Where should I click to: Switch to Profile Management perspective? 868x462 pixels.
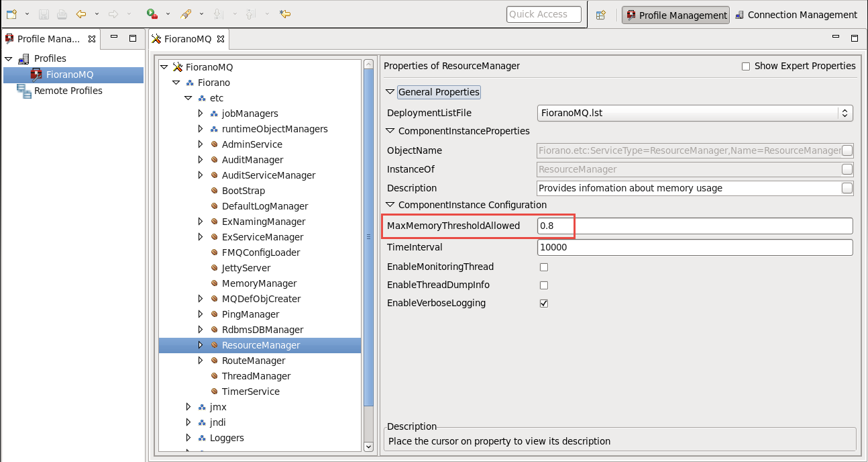click(x=676, y=15)
